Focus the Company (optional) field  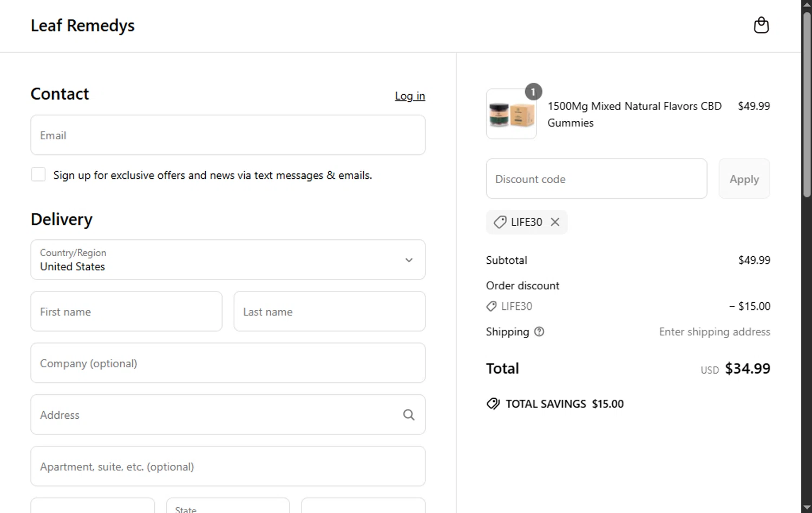pyautogui.click(x=228, y=363)
